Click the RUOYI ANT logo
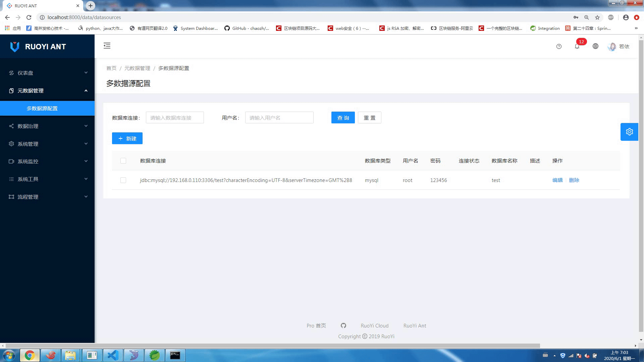This screenshot has width=644, height=362. click(x=38, y=47)
